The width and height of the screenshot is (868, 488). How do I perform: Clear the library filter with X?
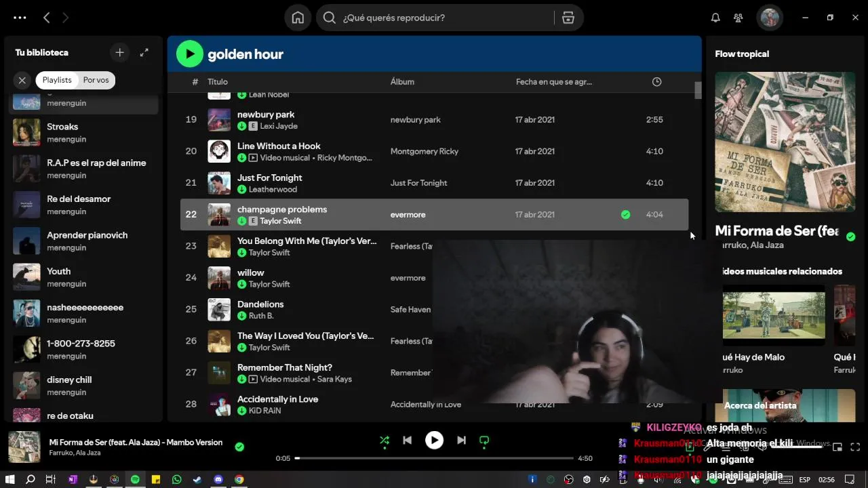click(22, 80)
